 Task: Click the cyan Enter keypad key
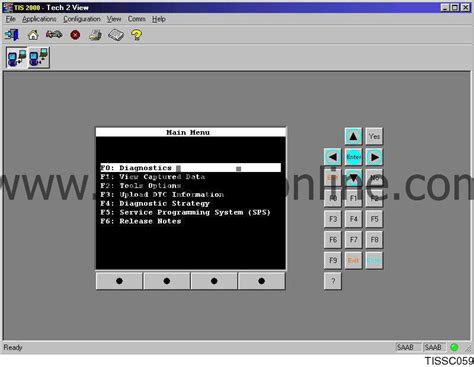(353, 157)
